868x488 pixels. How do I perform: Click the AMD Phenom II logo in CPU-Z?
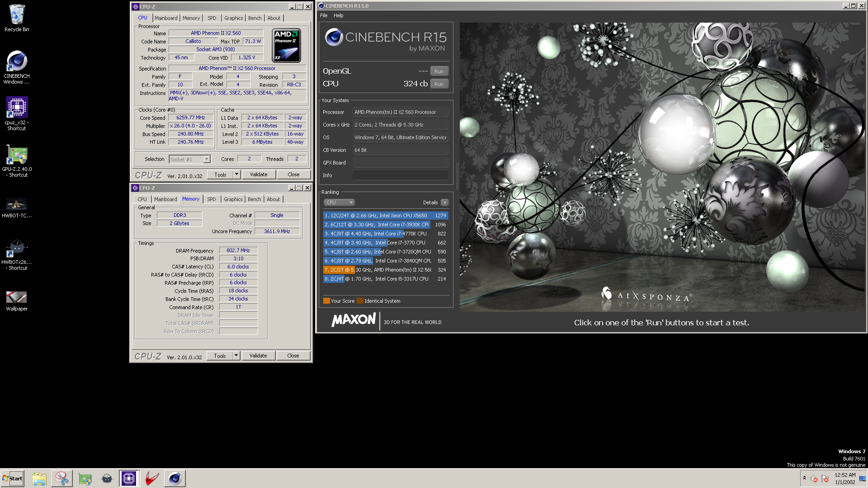287,45
